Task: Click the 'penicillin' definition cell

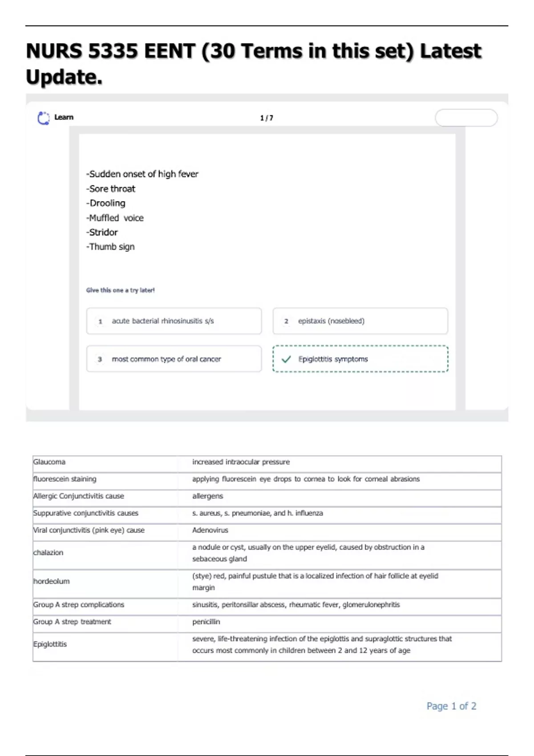Action: pyautogui.click(x=206, y=622)
